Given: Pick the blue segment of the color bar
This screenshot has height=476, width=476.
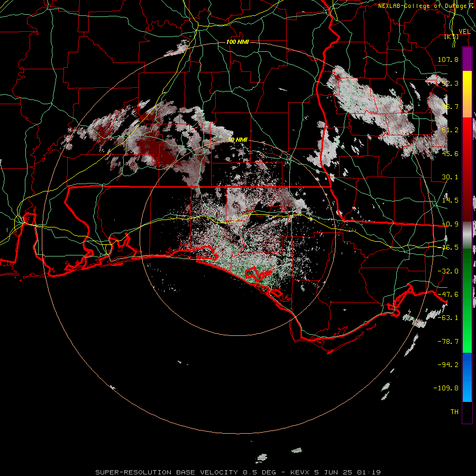Looking at the screenshot, I should click(x=467, y=377).
